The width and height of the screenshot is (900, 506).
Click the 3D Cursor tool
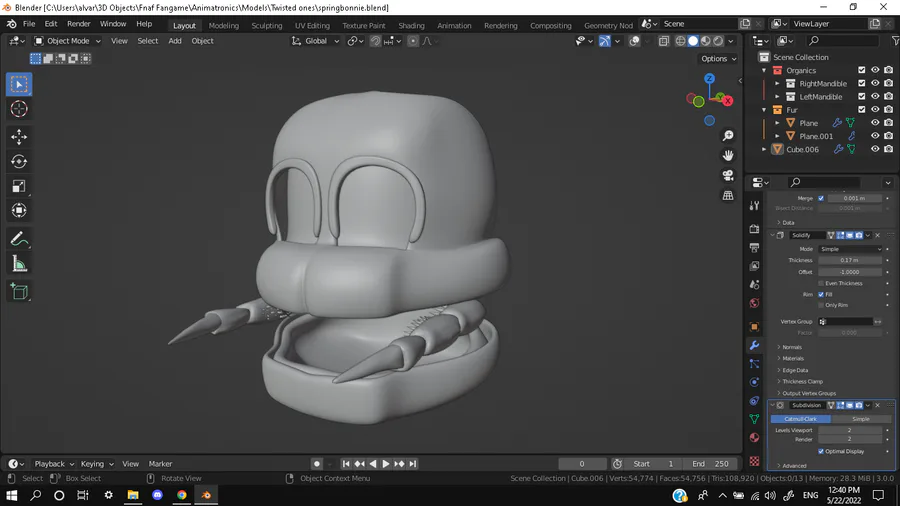pyautogui.click(x=19, y=109)
